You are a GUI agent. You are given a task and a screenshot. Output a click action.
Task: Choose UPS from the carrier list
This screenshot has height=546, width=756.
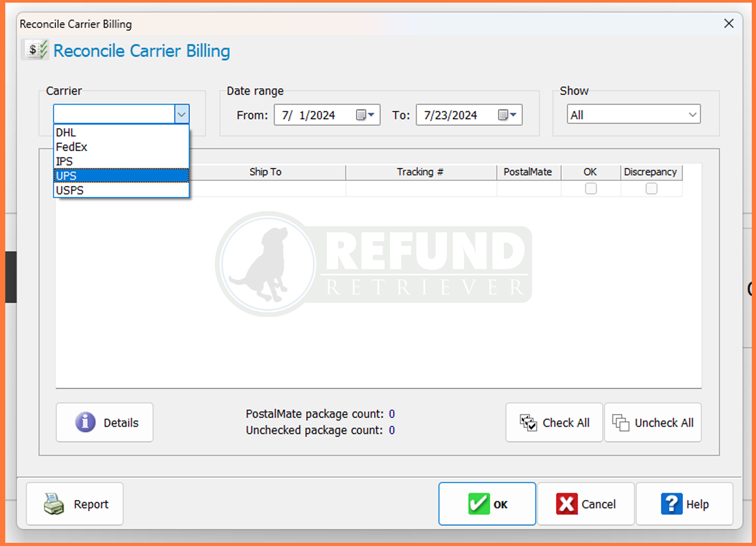point(121,176)
